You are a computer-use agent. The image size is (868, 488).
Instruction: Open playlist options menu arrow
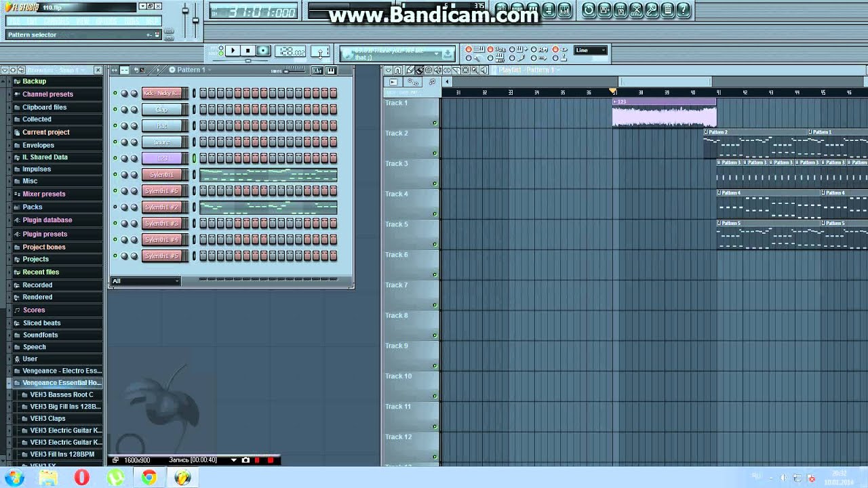click(389, 70)
